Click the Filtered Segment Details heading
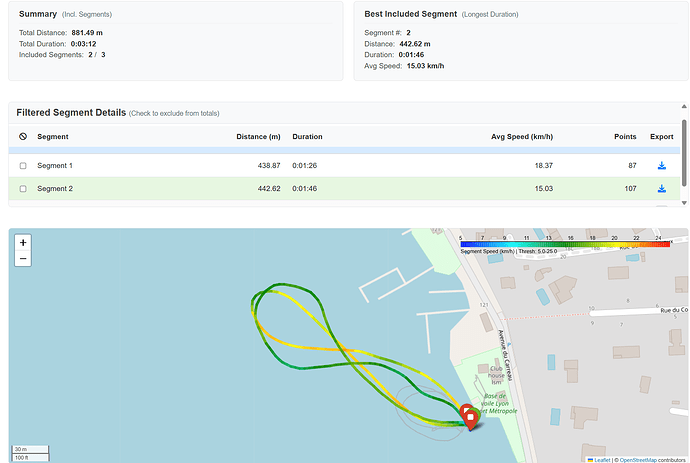The width and height of the screenshot is (690, 463). (71, 113)
